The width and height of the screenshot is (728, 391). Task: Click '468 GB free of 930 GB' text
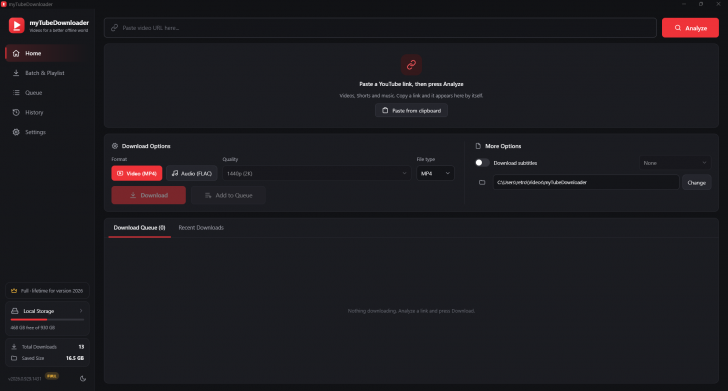pyautogui.click(x=32, y=327)
